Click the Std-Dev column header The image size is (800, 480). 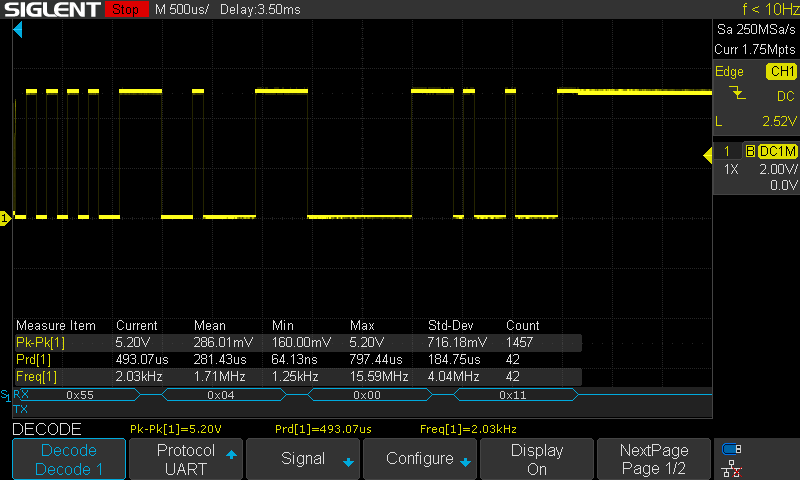[451, 325]
